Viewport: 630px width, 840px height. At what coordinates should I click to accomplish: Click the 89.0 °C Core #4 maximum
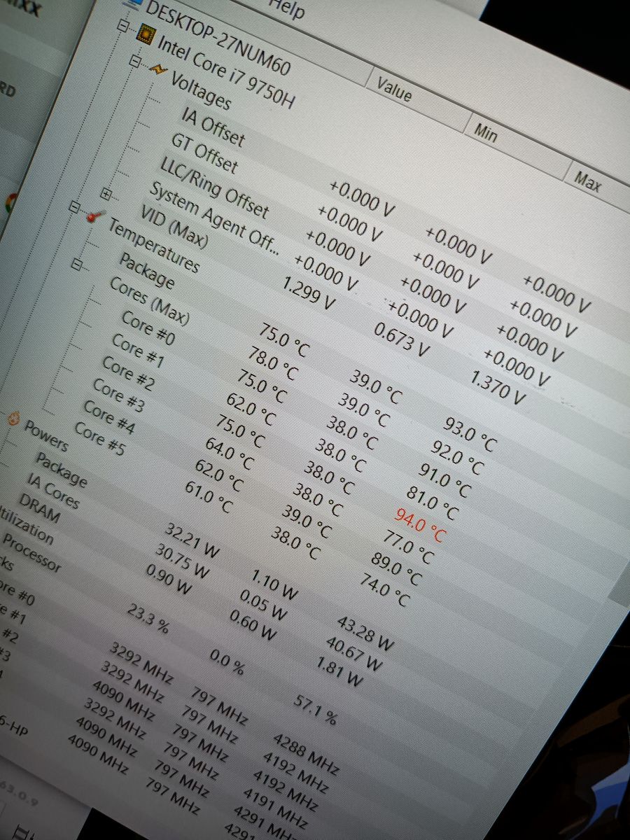[x=395, y=568]
